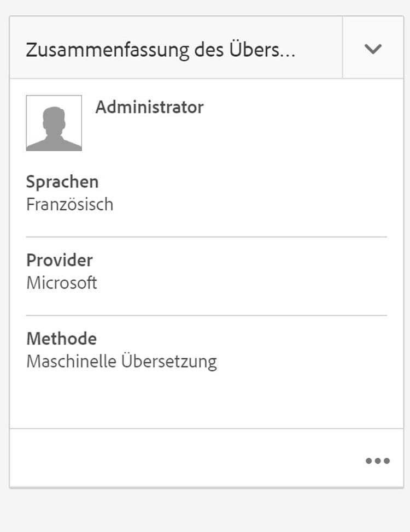410x532 pixels.
Task: Open the three-dots more options icon
Action: [x=377, y=460]
